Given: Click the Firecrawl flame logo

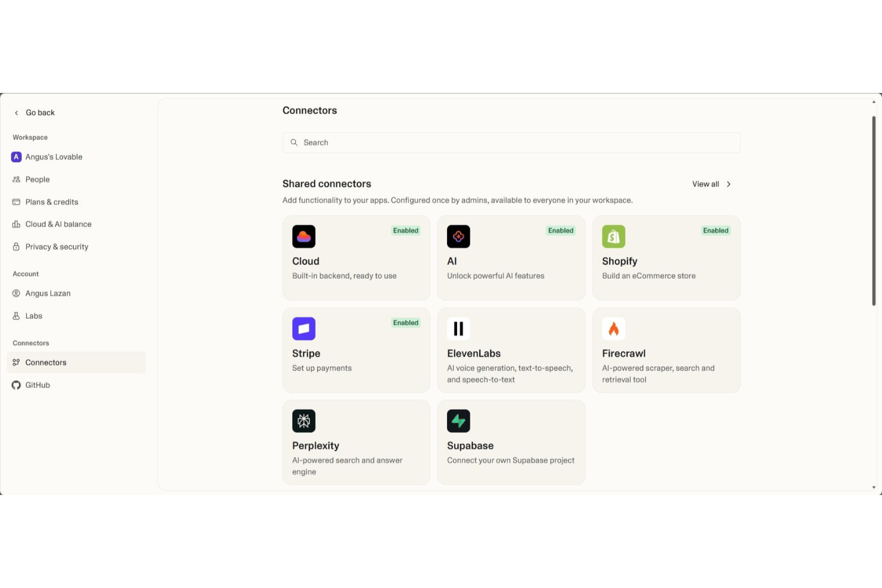Looking at the screenshot, I should (x=613, y=329).
